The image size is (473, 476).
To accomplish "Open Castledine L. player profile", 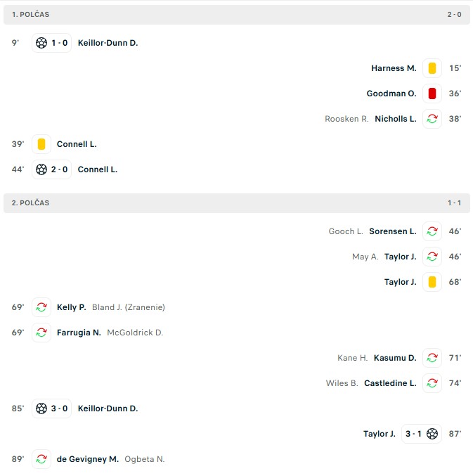I will point(390,383).
